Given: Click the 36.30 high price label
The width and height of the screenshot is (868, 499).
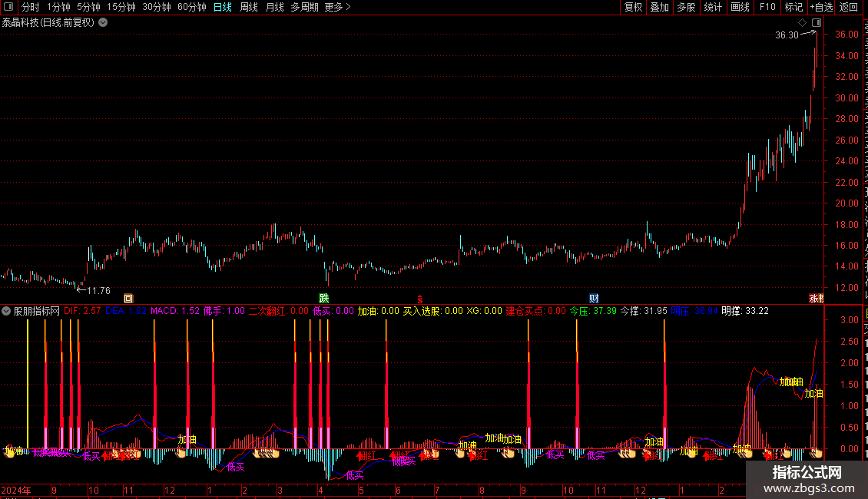Looking at the screenshot, I should point(787,35).
